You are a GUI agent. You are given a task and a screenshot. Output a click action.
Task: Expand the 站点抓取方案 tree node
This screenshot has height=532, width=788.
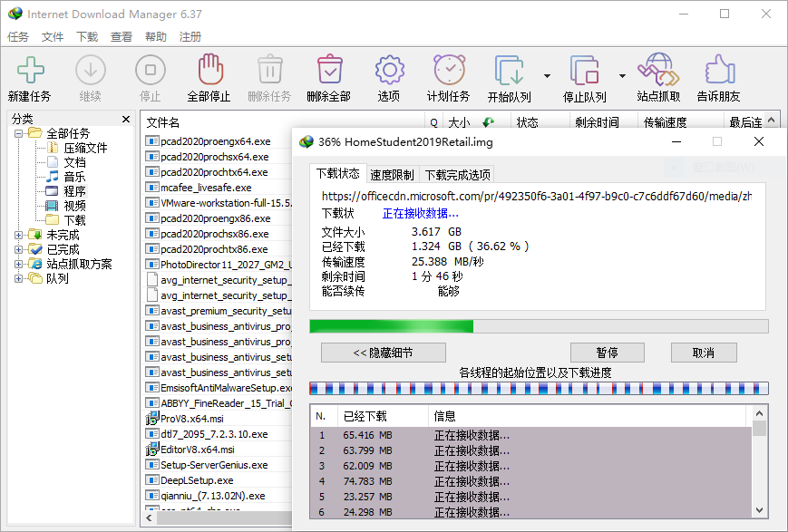click(19, 265)
